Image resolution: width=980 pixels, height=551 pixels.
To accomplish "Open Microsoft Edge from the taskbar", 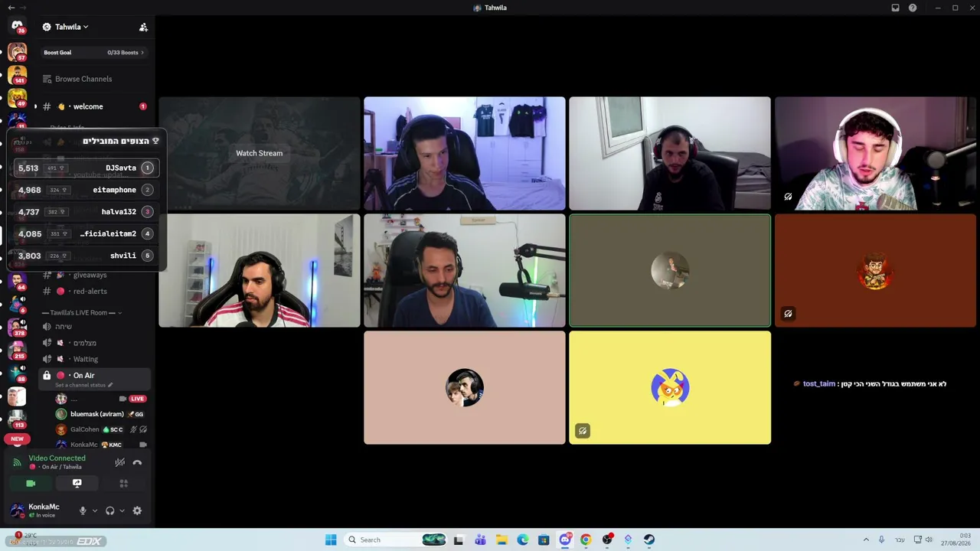I will [x=523, y=540].
